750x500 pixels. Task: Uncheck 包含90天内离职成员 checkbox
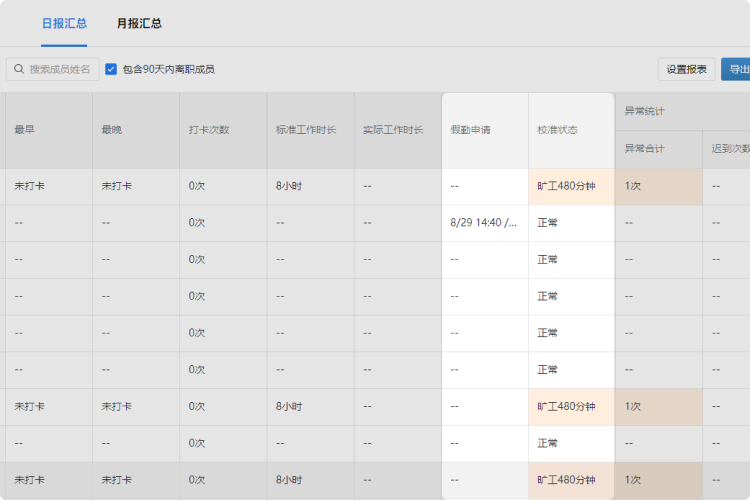111,69
